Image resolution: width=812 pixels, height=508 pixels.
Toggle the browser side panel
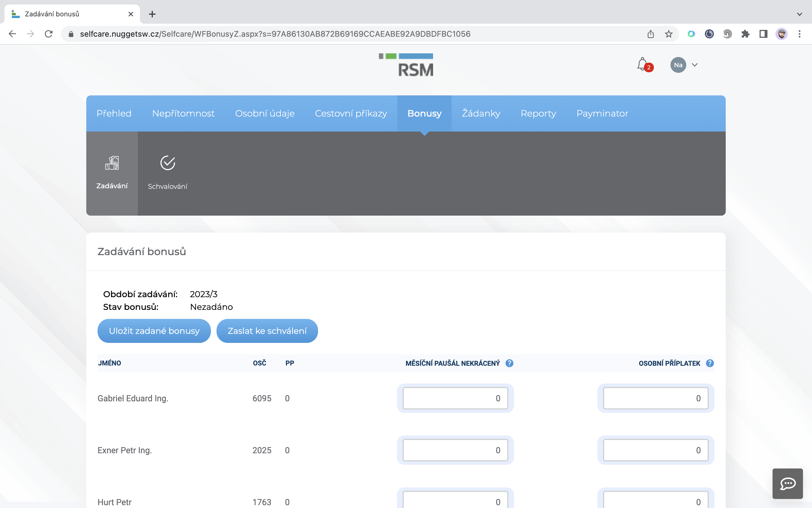(x=763, y=34)
